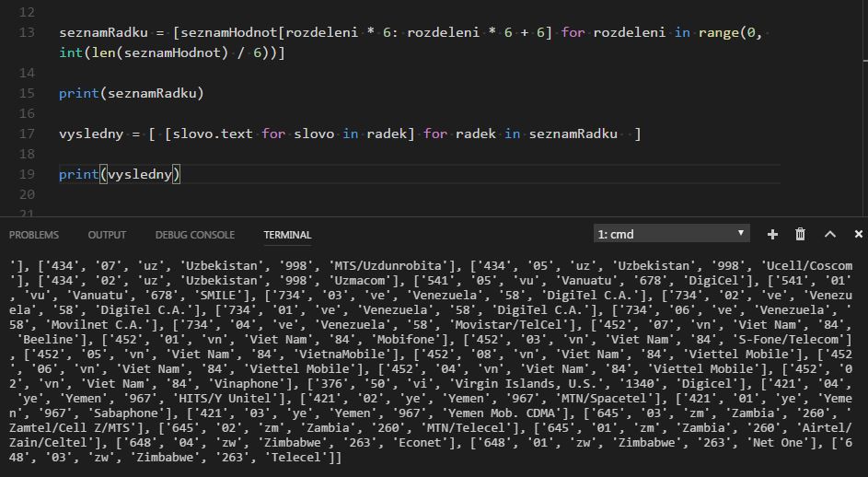Click the 'range(0,' call on line 13
Screen dimensions: 868x477
[x=731, y=32]
